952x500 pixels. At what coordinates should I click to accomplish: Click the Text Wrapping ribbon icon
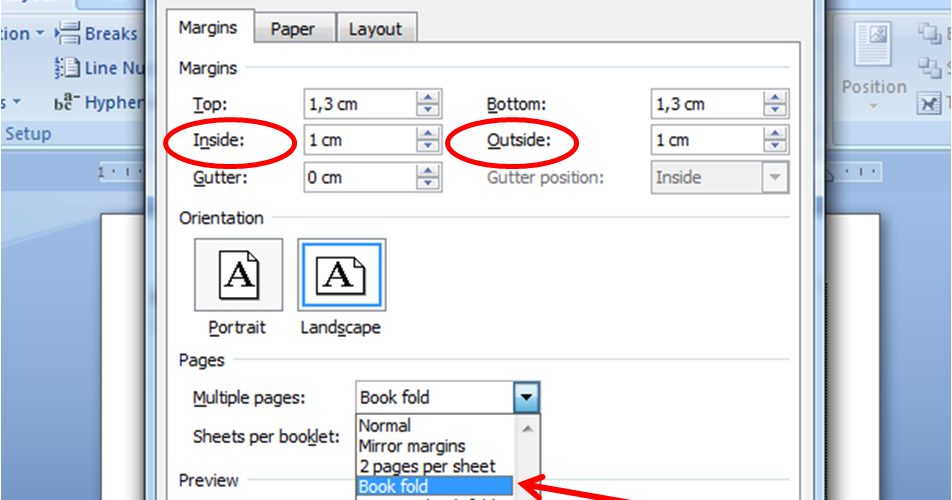[930, 103]
